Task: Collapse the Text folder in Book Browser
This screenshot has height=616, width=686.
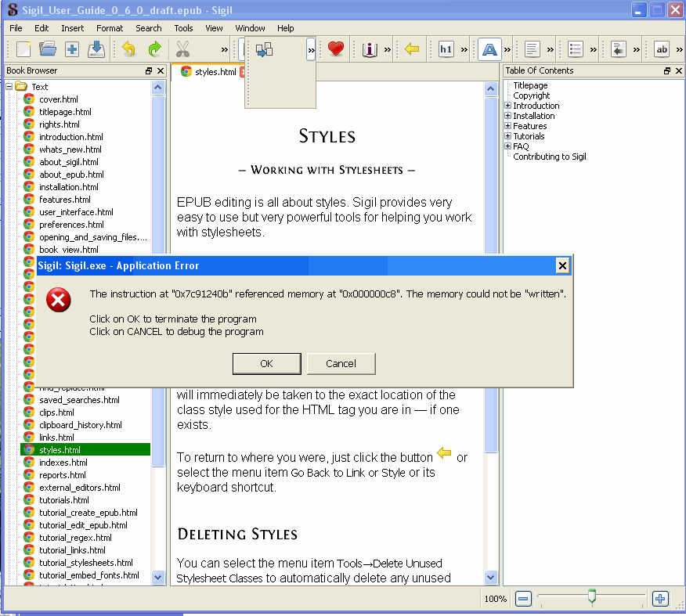Action: click(9, 87)
